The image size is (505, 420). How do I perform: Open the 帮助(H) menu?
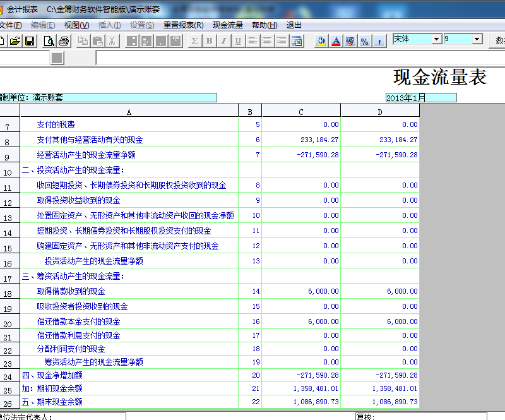pyautogui.click(x=264, y=25)
